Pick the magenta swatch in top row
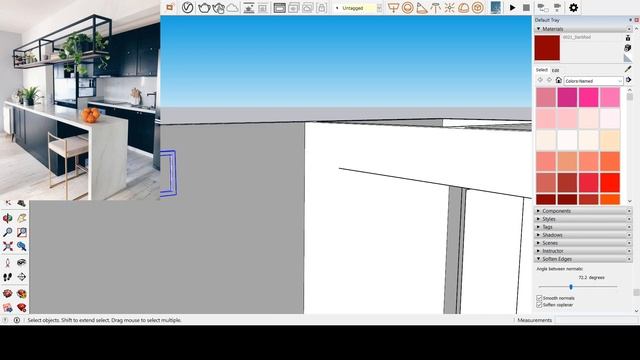 567,98
